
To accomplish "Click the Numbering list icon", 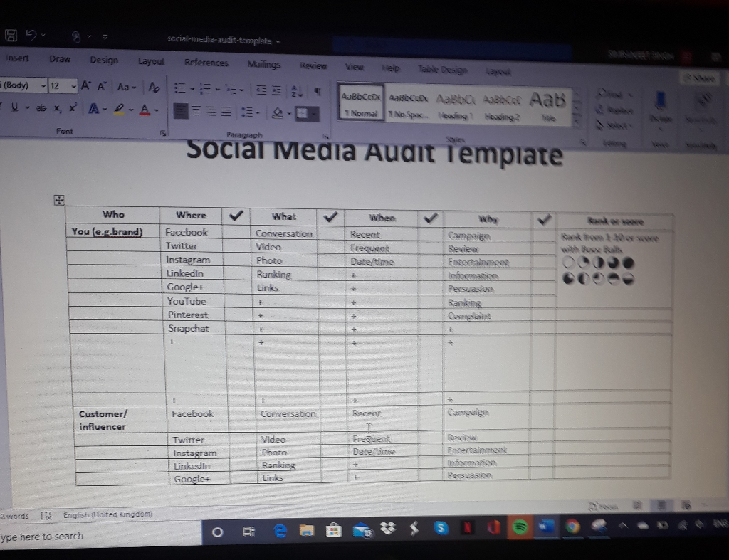I will tap(205, 88).
